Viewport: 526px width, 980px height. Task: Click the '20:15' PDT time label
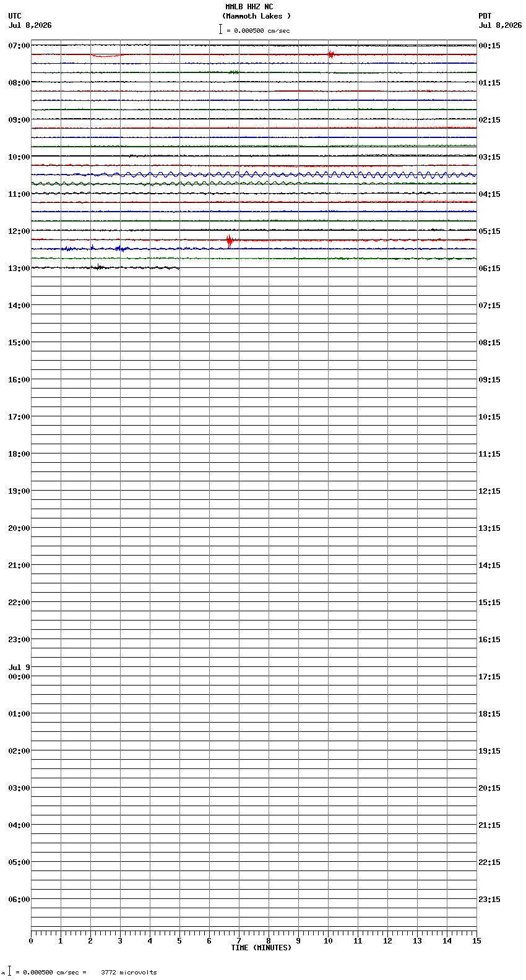(489, 788)
